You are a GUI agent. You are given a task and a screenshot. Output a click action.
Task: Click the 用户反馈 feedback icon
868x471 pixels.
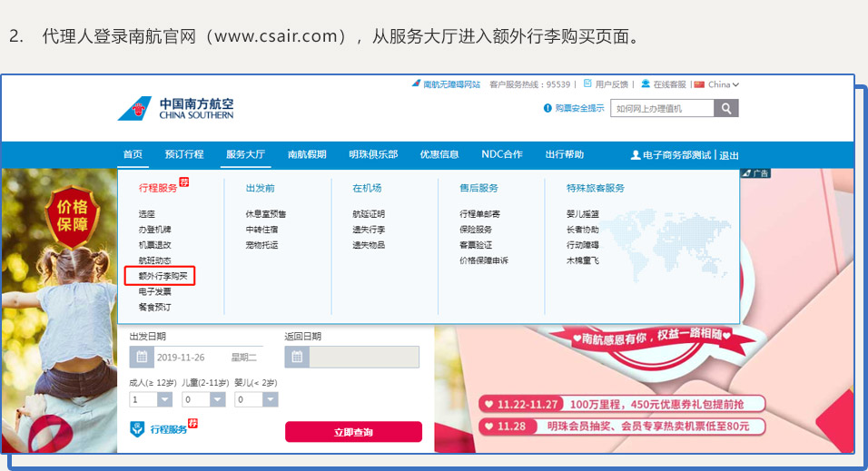[x=587, y=83]
